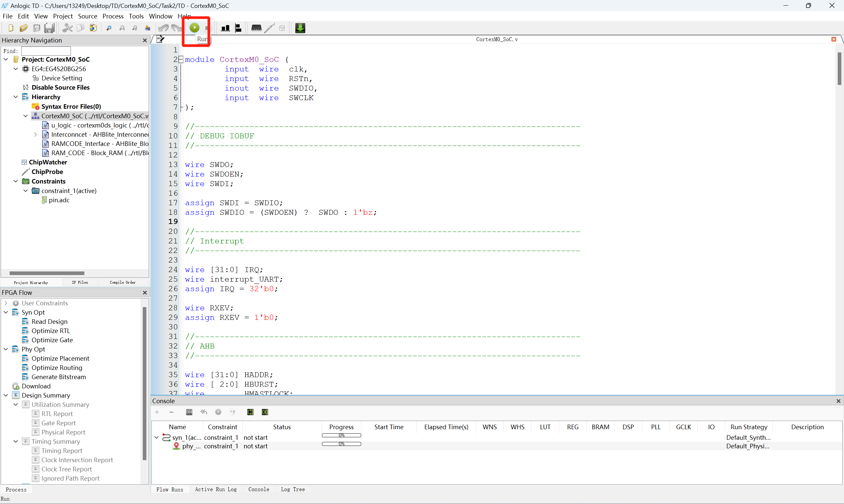Open project with the folder toolbar icon
The height and width of the screenshot is (504, 844).
[x=23, y=28]
